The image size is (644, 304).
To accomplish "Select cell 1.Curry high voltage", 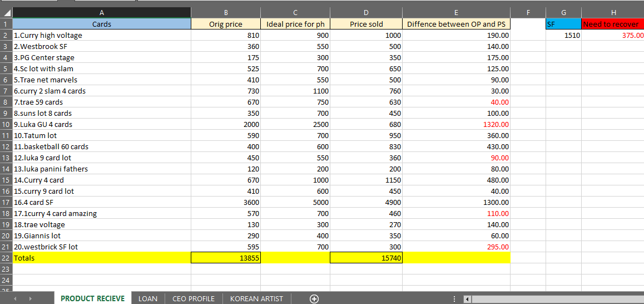I will [x=102, y=36].
